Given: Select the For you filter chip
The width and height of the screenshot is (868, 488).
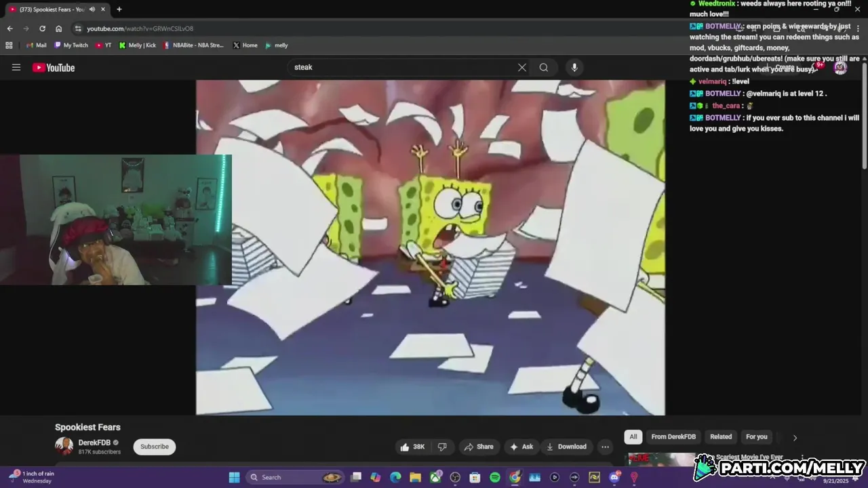Looking at the screenshot, I should [x=757, y=436].
